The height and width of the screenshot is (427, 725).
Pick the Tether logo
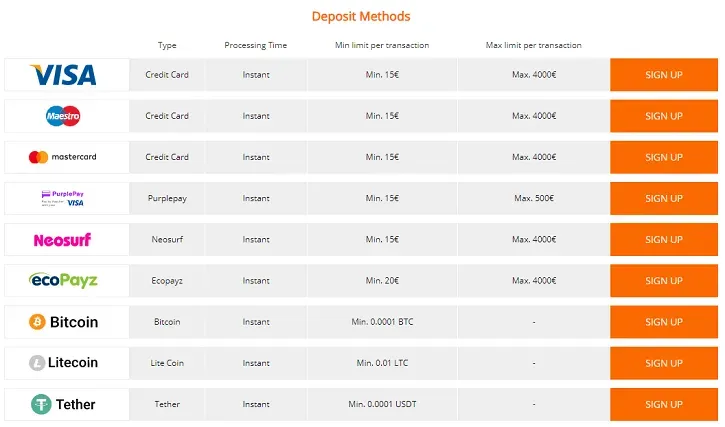[x=64, y=404]
